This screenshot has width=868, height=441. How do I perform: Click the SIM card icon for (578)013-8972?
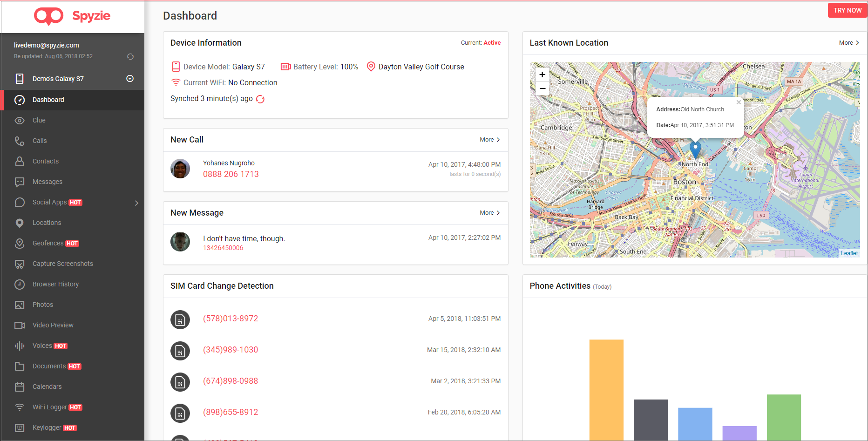click(x=180, y=319)
